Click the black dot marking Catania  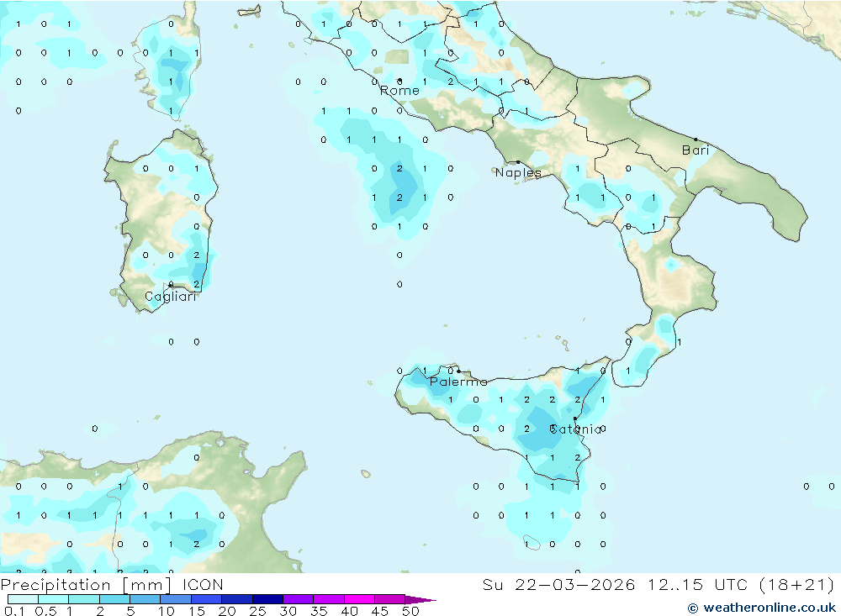point(575,419)
